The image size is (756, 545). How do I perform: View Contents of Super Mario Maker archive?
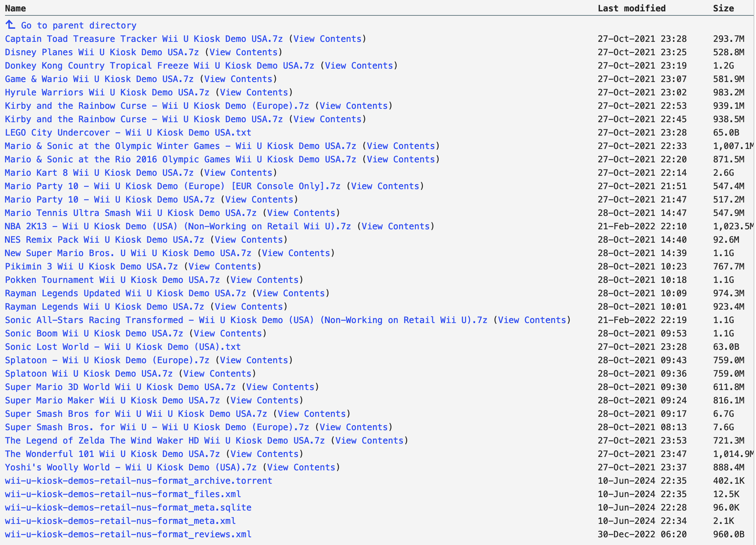[264, 400]
